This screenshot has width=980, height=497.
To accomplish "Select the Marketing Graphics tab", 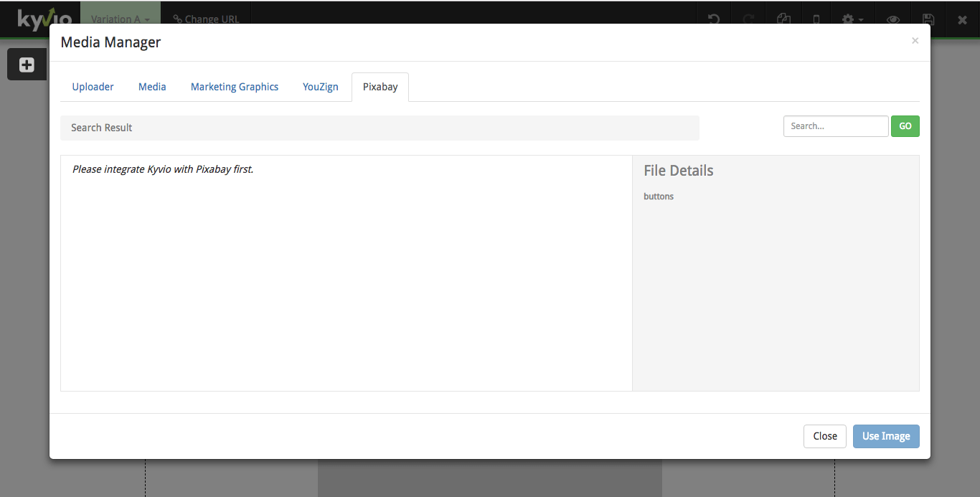I will click(235, 87).
